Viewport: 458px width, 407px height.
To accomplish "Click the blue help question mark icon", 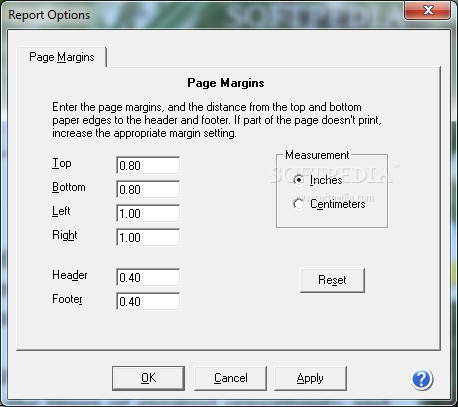I will click(422, 379).
